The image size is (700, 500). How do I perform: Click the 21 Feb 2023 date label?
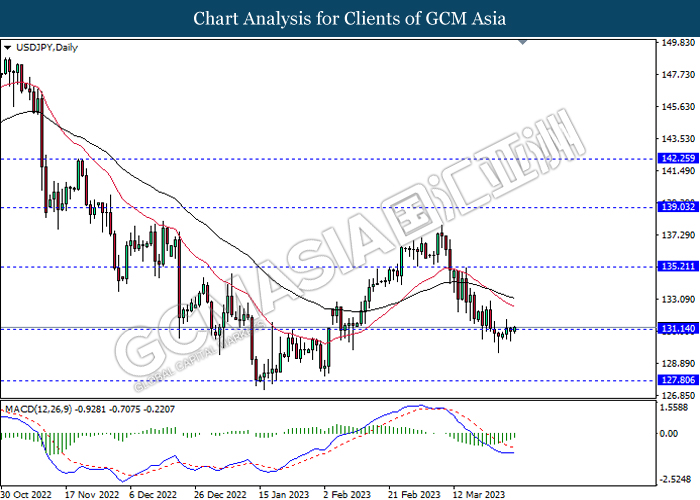414,494
